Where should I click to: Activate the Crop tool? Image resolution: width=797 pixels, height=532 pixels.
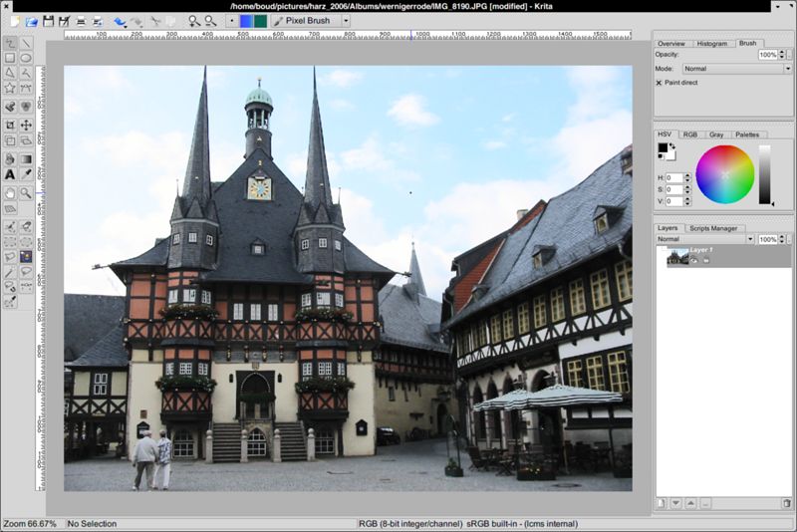(10, 126)
